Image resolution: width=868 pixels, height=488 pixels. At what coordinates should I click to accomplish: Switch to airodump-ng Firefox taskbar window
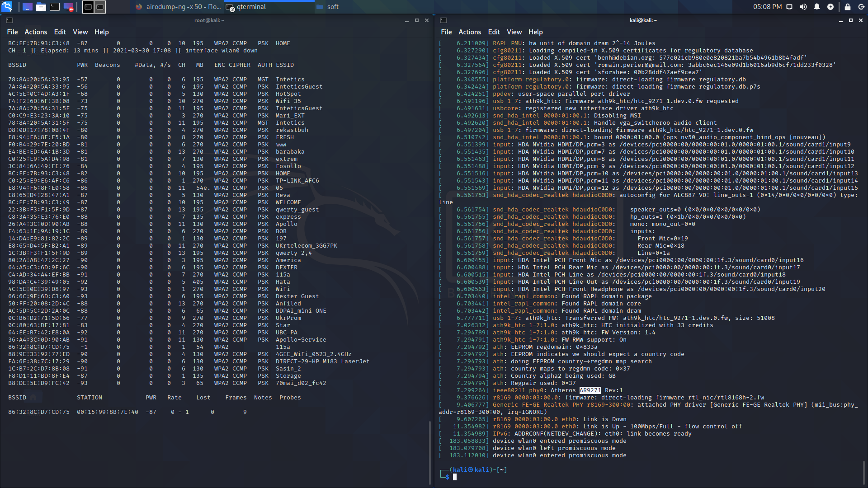[179, 7]
